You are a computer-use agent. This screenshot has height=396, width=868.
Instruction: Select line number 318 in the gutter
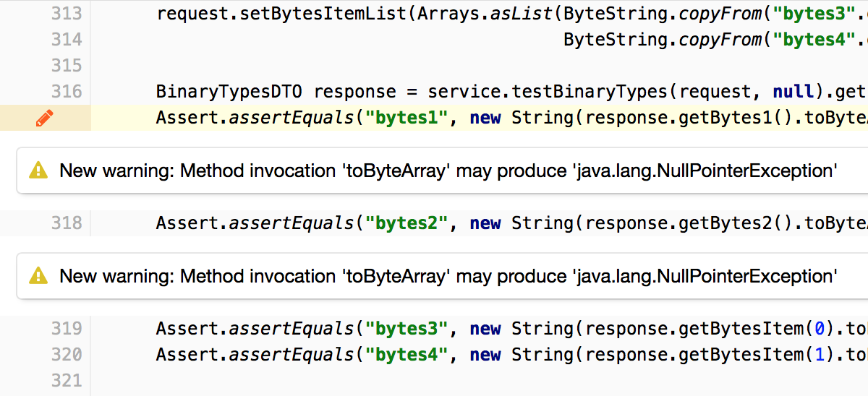(x=67, y=223)
